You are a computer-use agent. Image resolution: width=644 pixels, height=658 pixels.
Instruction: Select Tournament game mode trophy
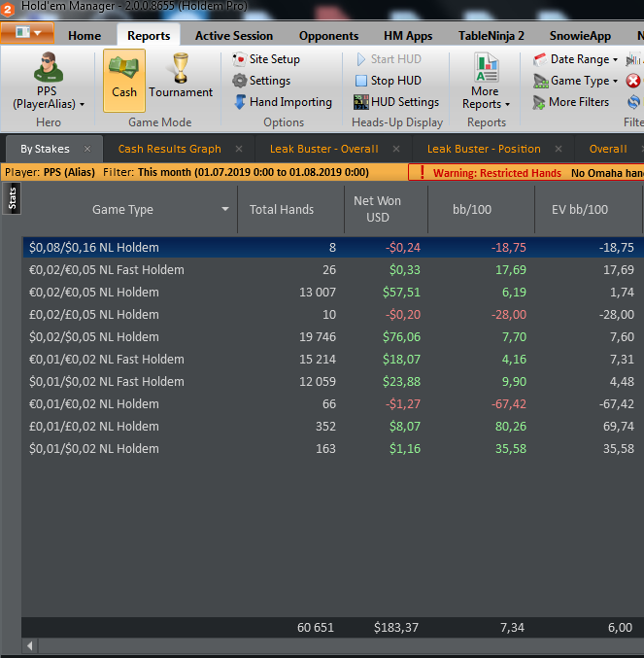(181, 68)
